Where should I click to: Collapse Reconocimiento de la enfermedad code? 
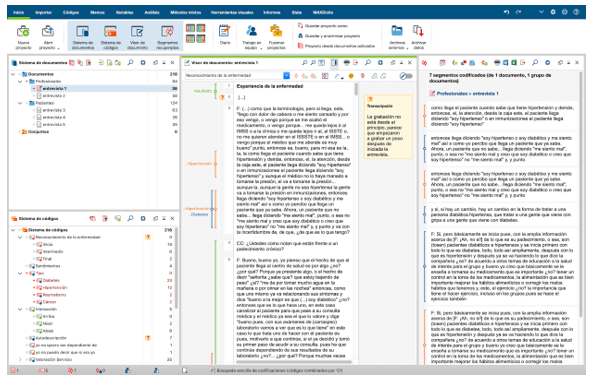[20, 237]
